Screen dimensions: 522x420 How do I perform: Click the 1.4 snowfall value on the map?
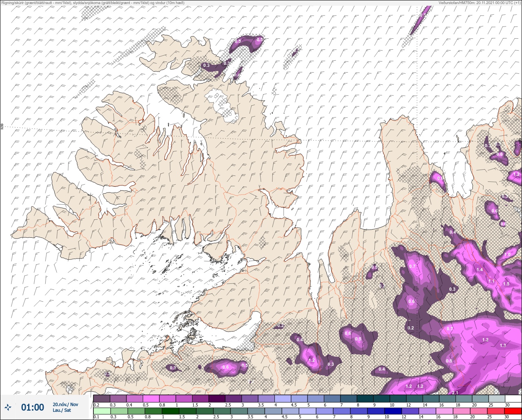(479, 270)
